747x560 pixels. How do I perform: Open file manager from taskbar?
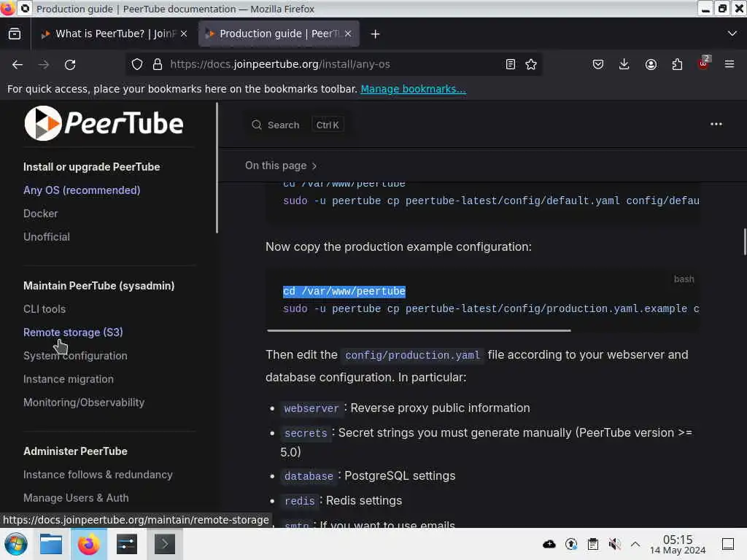click(x=51, y=544)
